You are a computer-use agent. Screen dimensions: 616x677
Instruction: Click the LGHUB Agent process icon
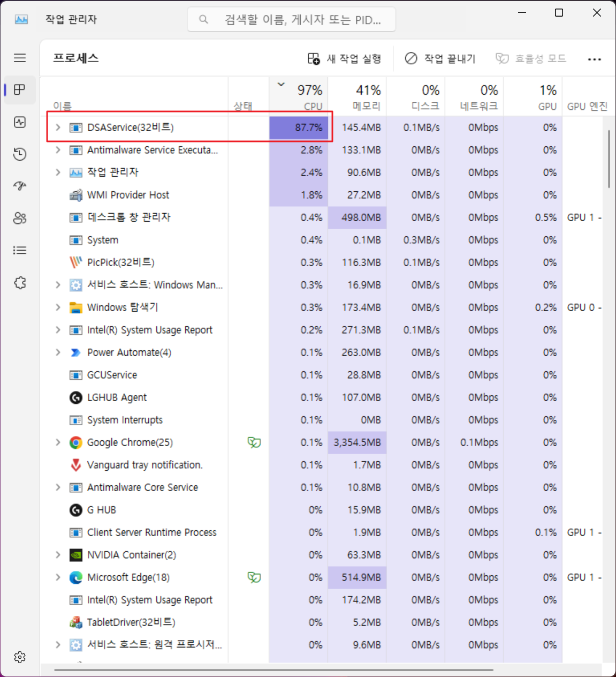click(76, 397)
